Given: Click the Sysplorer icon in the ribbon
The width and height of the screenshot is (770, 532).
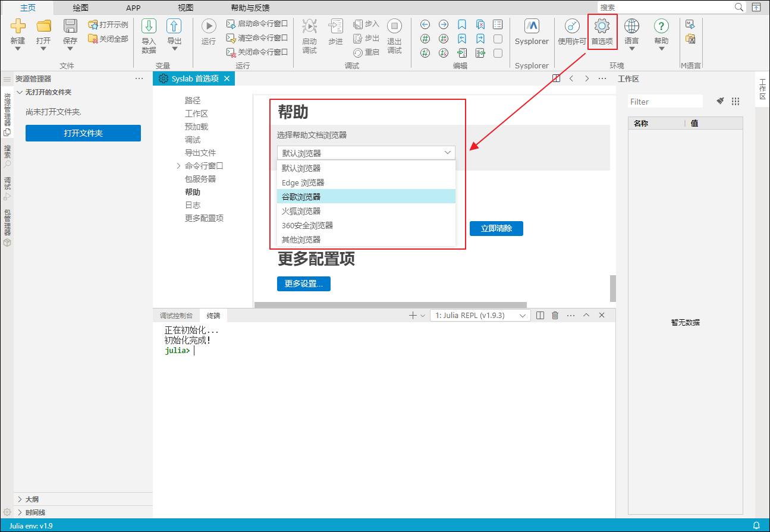Looking at the screenshot, I should click(x=532, y=27).
